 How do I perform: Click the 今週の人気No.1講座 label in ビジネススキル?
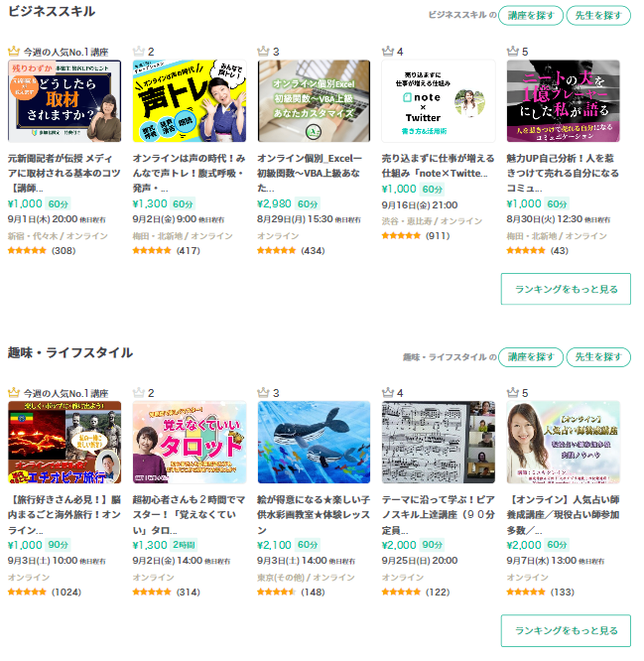(65, 52)
